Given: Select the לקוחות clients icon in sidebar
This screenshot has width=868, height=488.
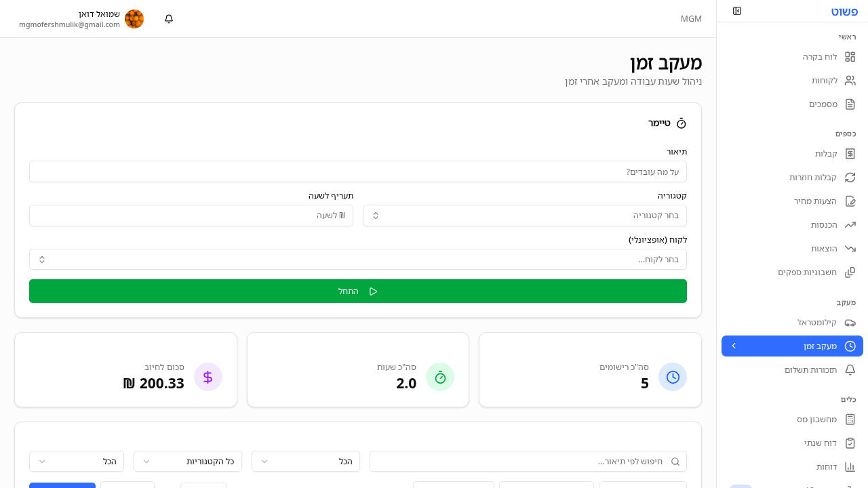Looking at the screenshot, I should coord(850,80).
